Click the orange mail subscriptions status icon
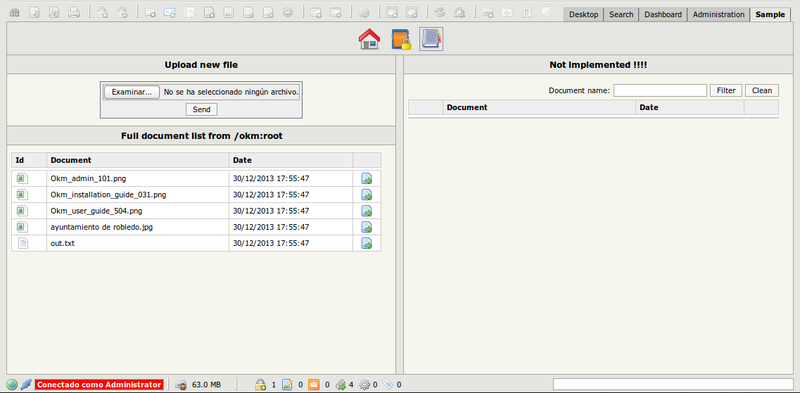 (314, 384)
